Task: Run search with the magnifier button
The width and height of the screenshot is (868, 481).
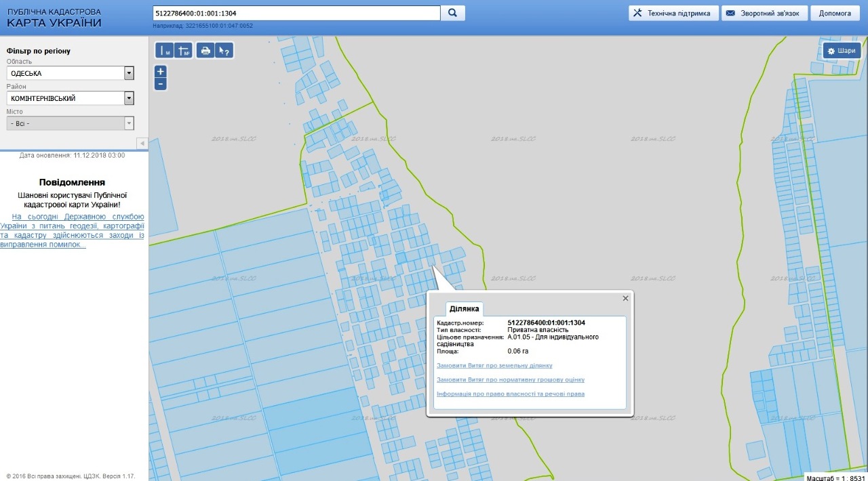Action: (453, 13)
